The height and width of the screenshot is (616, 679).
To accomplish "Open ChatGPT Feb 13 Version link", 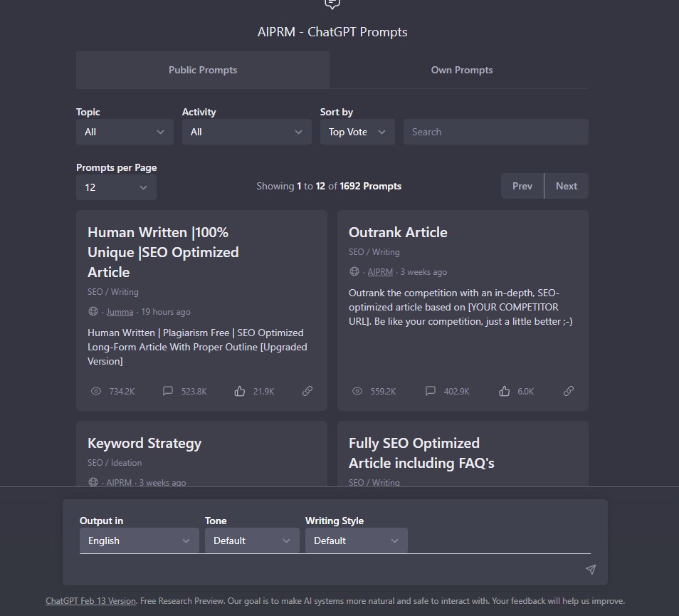I will [90, 601].
